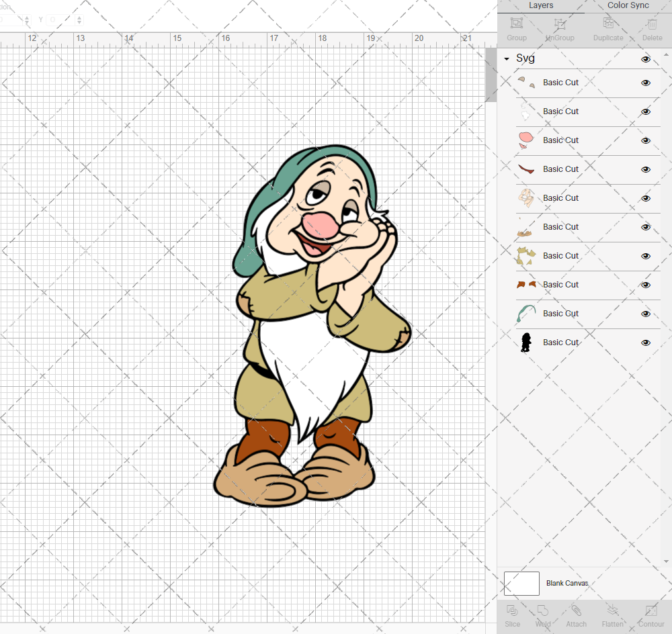Click the Contour tool icon
Image resolution: width=672 pixels, height=634 pixels.
(651, 610)
